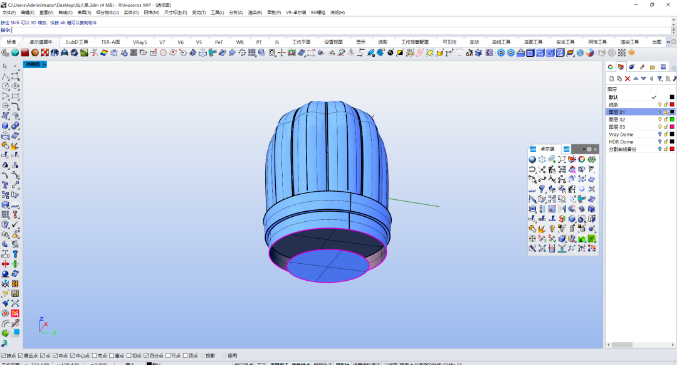Click the orange maple leaf icon in the top toolbar
The width and height of the screenshot is (677, 365).
click(x=632, y=53)
